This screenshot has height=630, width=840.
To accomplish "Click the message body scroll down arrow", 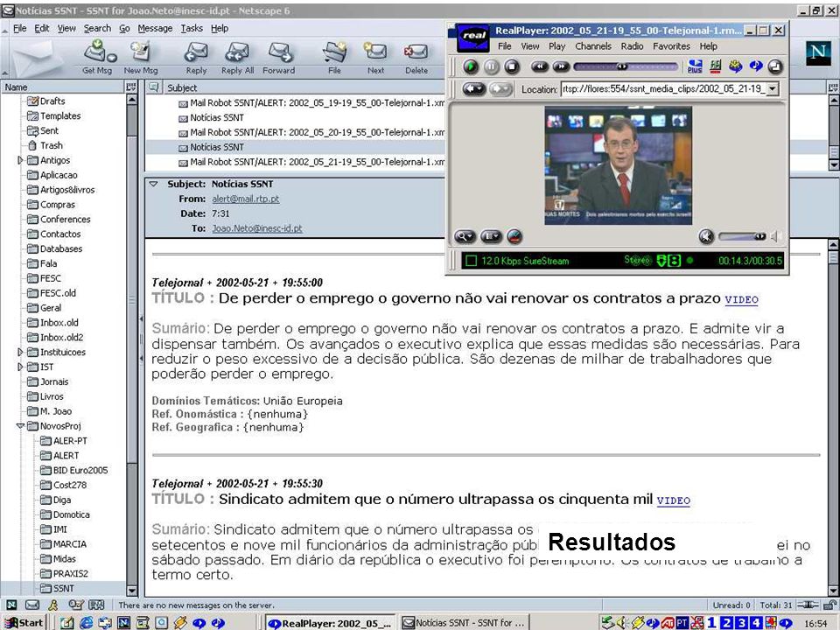I will (x=834, y=591).
